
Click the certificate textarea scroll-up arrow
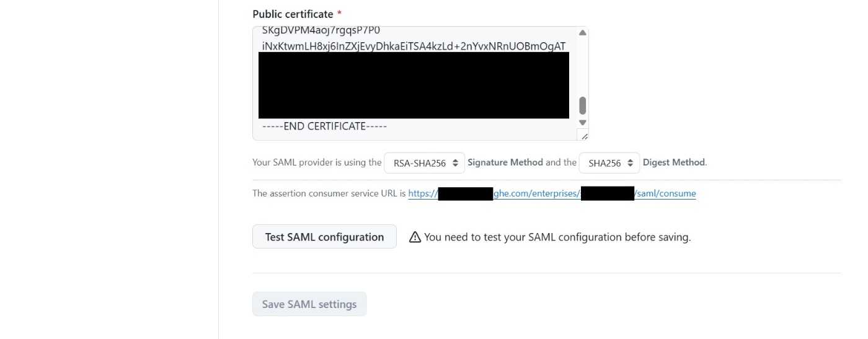582,33
